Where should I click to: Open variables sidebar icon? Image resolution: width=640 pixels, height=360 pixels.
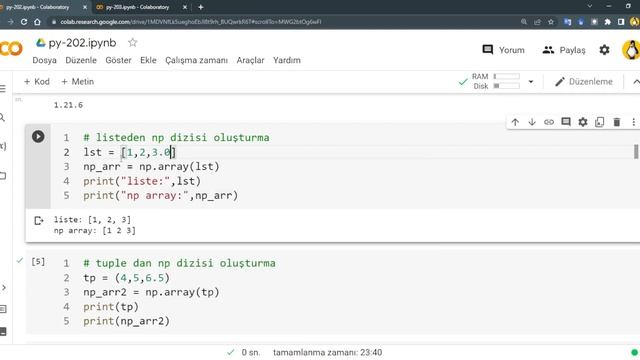[x=3, y=146]
